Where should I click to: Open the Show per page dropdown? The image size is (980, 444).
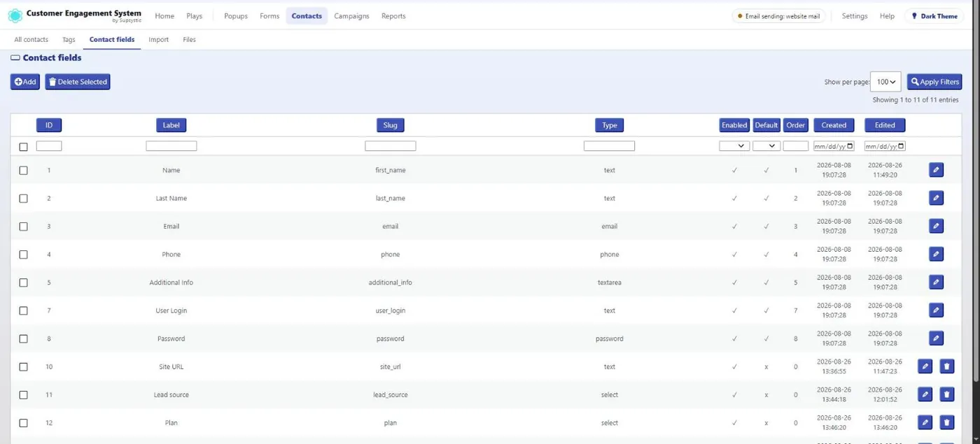click(x=885, y=82)
